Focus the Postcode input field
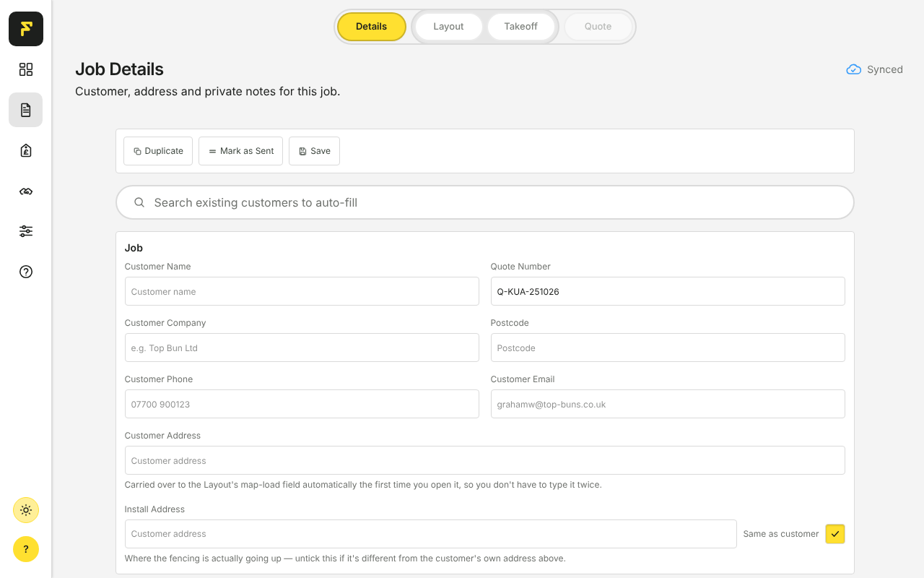The height and width of the screenshot is (578, 924). click(x=668, y=348)
